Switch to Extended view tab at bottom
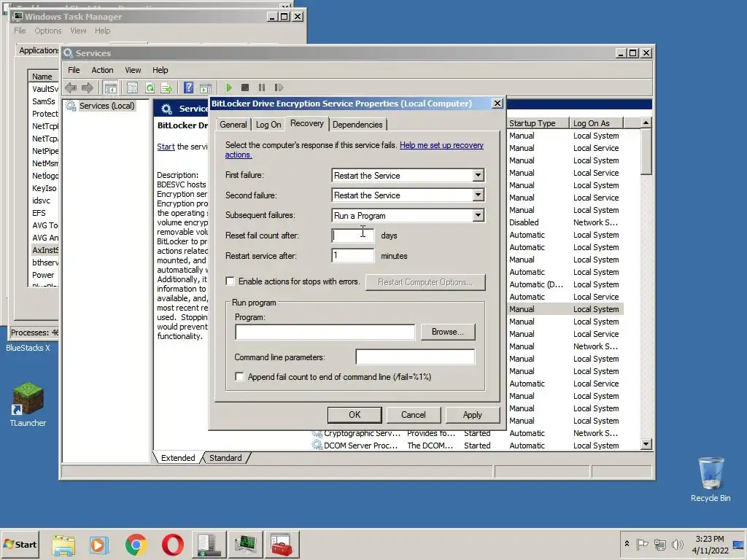Viewport: 747px width, 560px height. [178, 458]
